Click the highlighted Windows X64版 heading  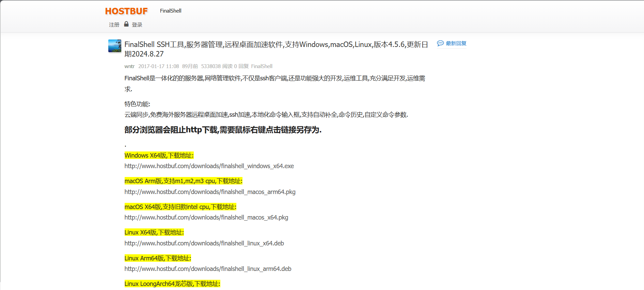pyautogui.click(x=159, y=156)
